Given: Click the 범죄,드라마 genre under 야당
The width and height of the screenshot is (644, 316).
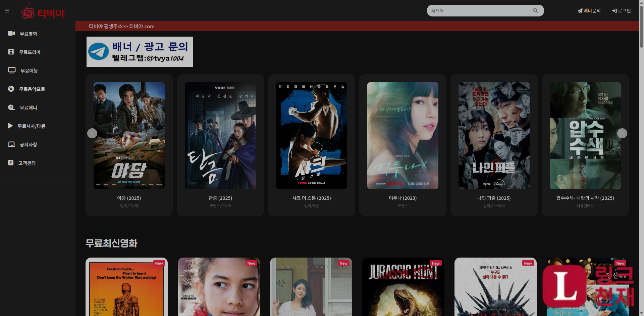Looking at the screenshot, I should pyautogui.click(x=129, y=206).
